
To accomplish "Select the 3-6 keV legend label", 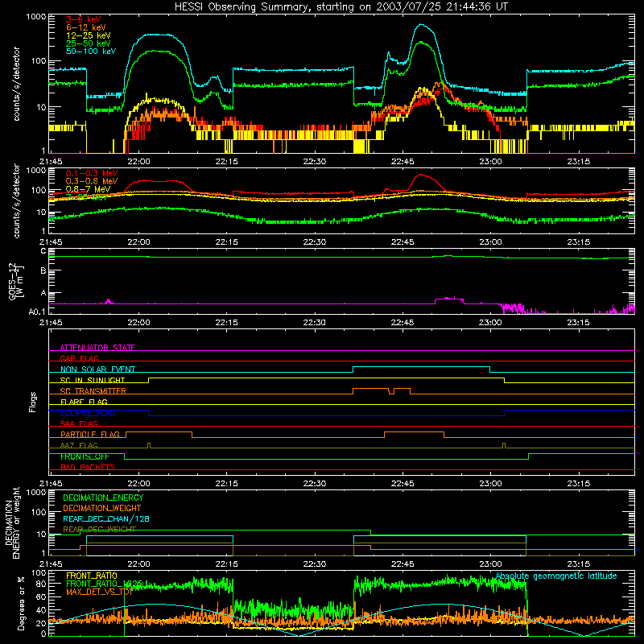I will pyautogui.click(x=83, y=19).
